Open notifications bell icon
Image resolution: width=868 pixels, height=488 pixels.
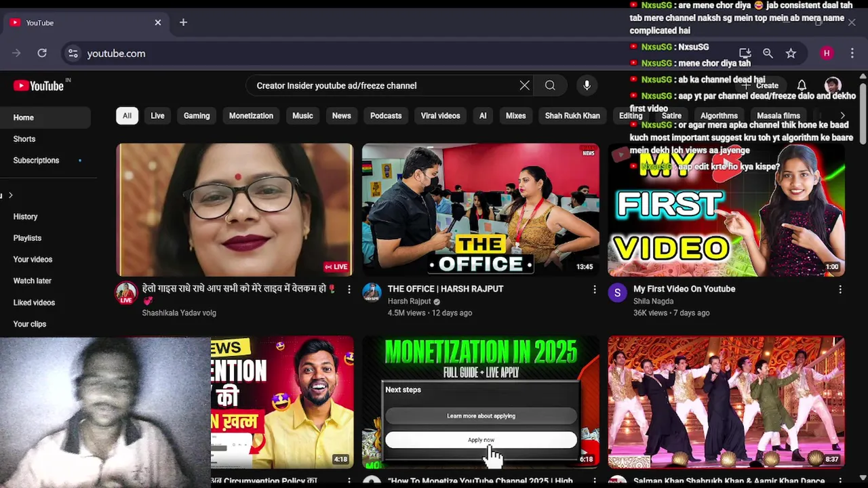coord(802,85)
